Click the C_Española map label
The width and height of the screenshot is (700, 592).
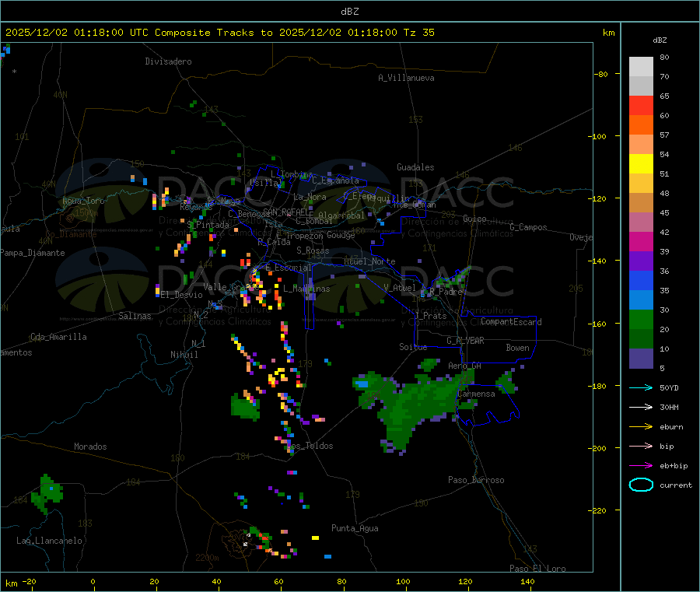pos(335,180)
